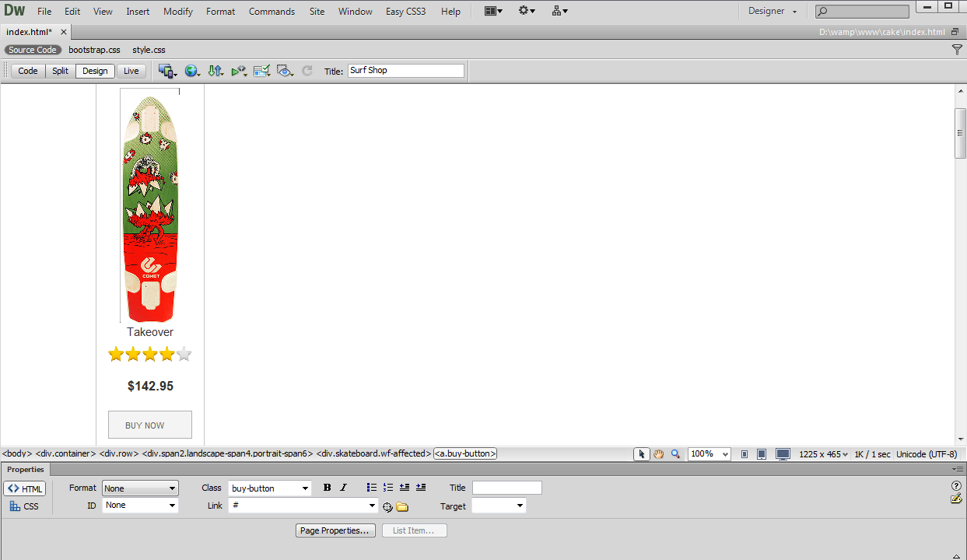This screenshot has width=967, height=560.
Task: Select the body tag in tag selector
Action: pyautogui.click(x=17, y=453)
